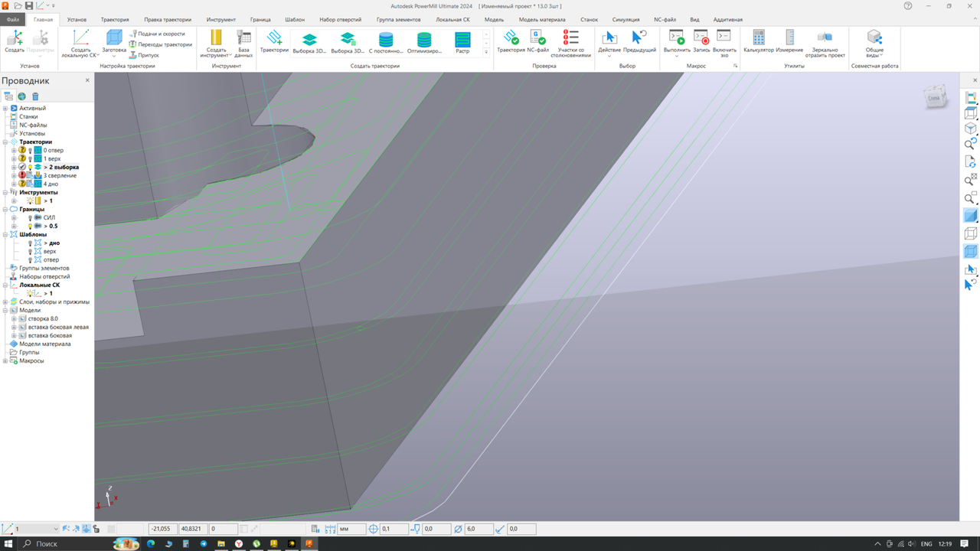Select the 3 сверление toolpath
This screenshot has width=980, height=551.
pyautogui.click(x=60, y=176)
